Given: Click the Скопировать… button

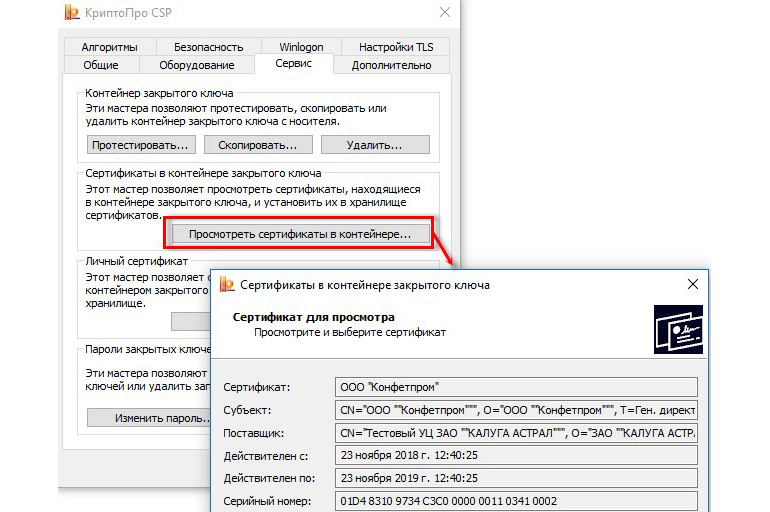Looking at the screenshot, I should pos(258,145).
